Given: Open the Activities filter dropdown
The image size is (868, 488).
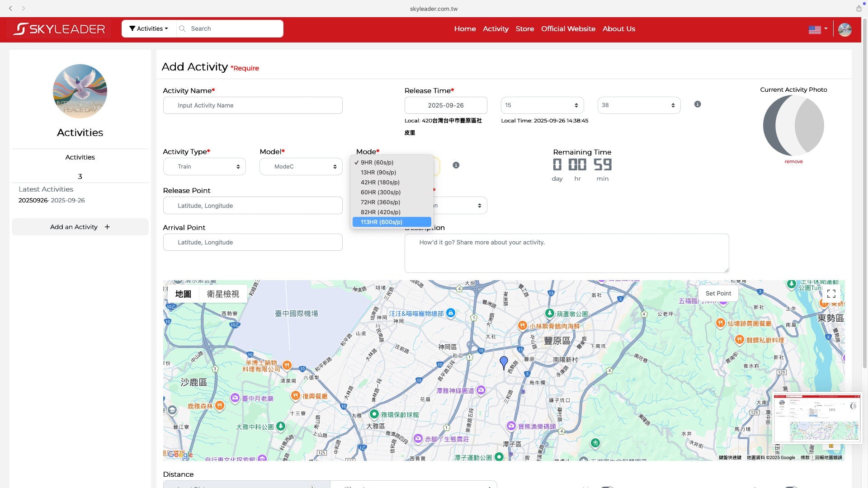Looking at the screenshot, I should tap(148, 28).
